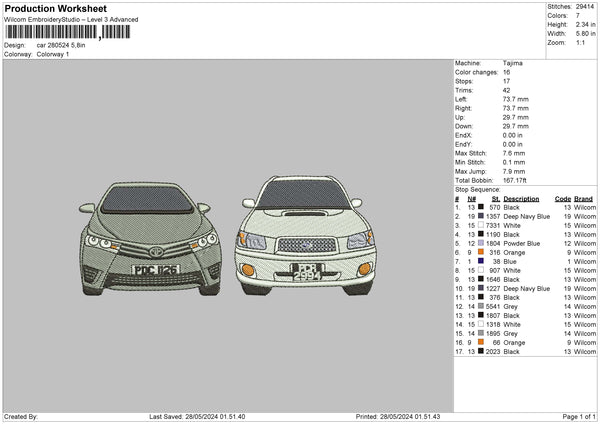This screenshot has width=600, height=424.
Task: Click the Trims value 42
Action: coord(506,90)
